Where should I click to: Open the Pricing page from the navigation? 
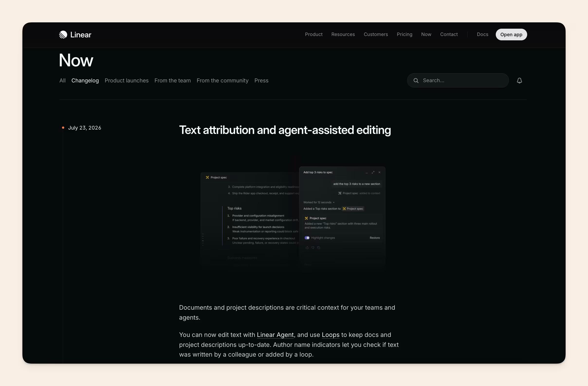coord(404,34)
